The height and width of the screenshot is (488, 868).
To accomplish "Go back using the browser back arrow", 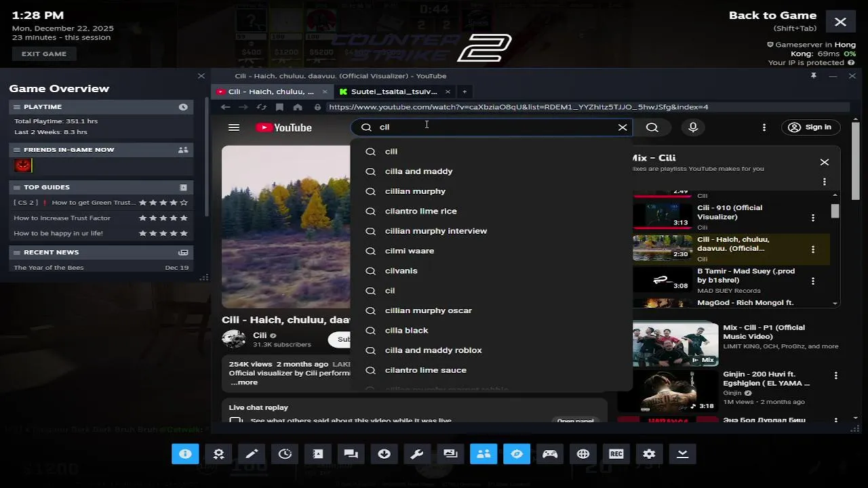I will click(x=225, y=107).
